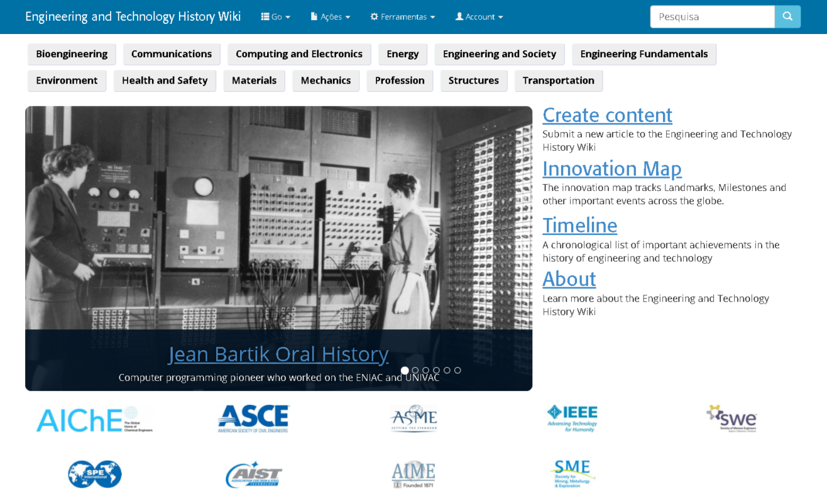Open the About link
Image resolution: width=827 pixels, height=504 pixels.
tap(569, 278)
